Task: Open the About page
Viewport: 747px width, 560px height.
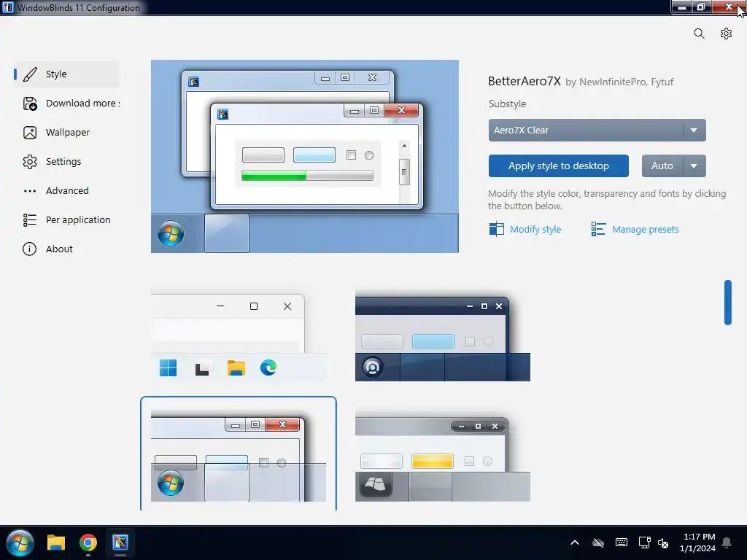Action: click(66, 249)
